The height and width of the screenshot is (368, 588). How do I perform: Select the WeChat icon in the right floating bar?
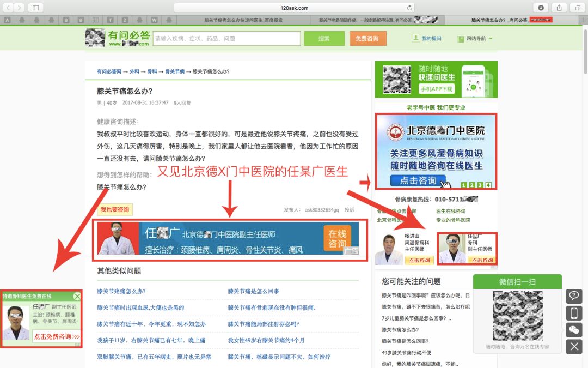(x=574, y=330)
